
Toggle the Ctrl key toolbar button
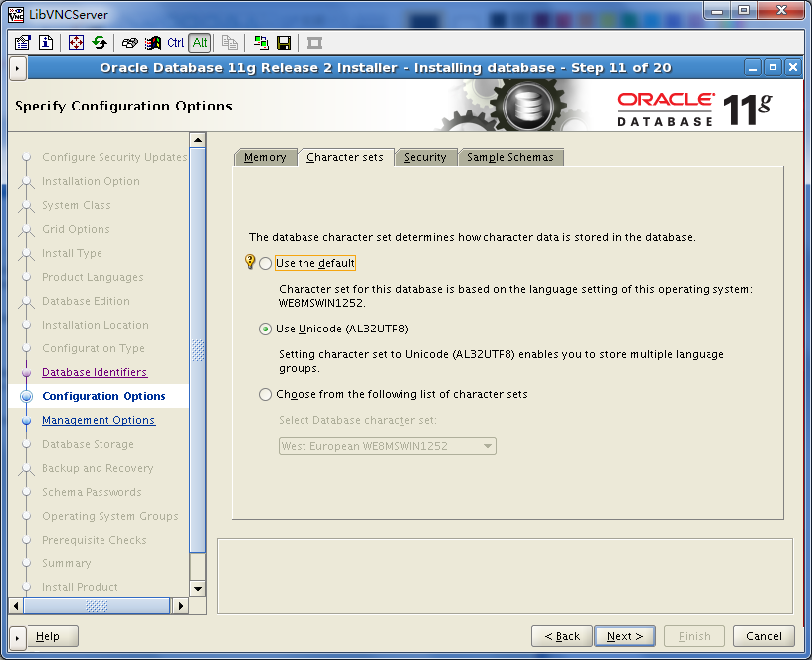(x=175, y=43)
